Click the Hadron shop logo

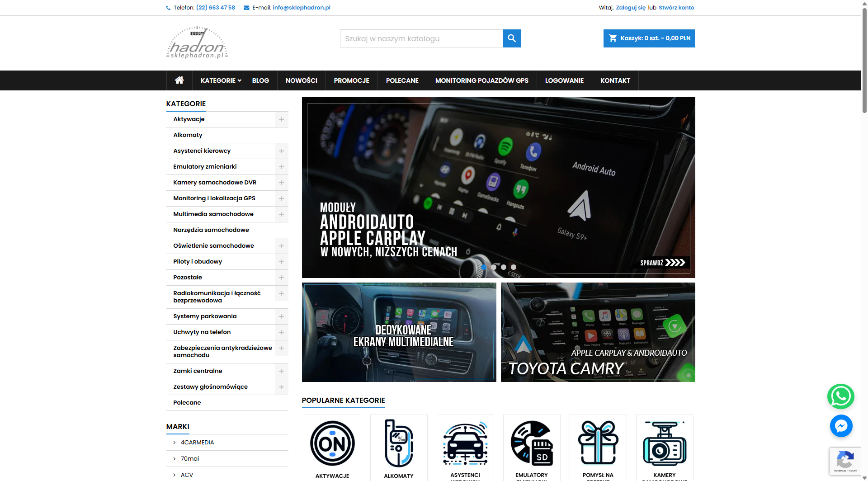(x=197, y=43)
